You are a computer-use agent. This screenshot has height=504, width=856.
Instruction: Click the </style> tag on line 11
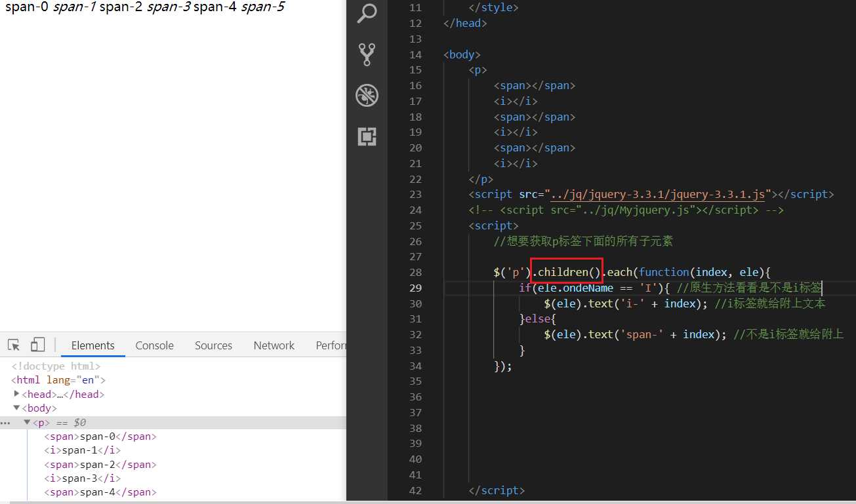493,7
